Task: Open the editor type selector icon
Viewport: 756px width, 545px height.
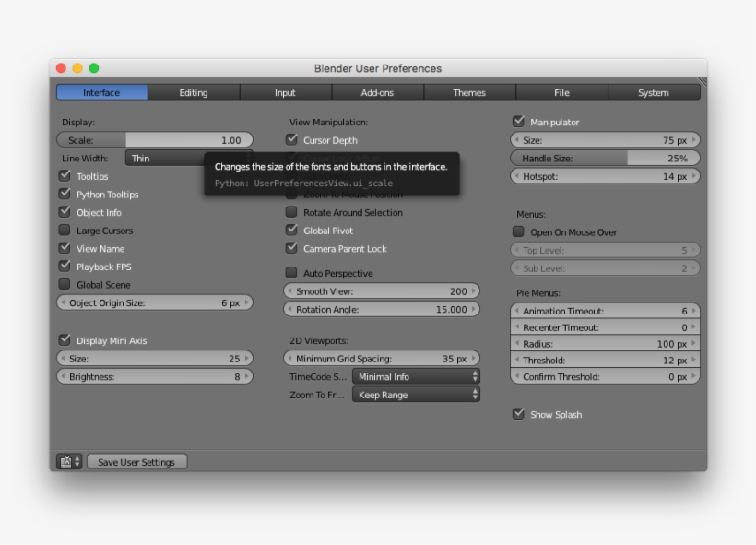Action: click(69, 462)
